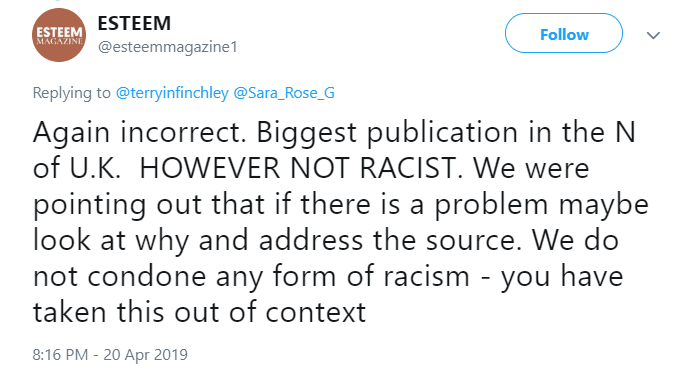Follow the ESTEEM account
The width and height of the screenshot is (691, 372).
point(564,33)
